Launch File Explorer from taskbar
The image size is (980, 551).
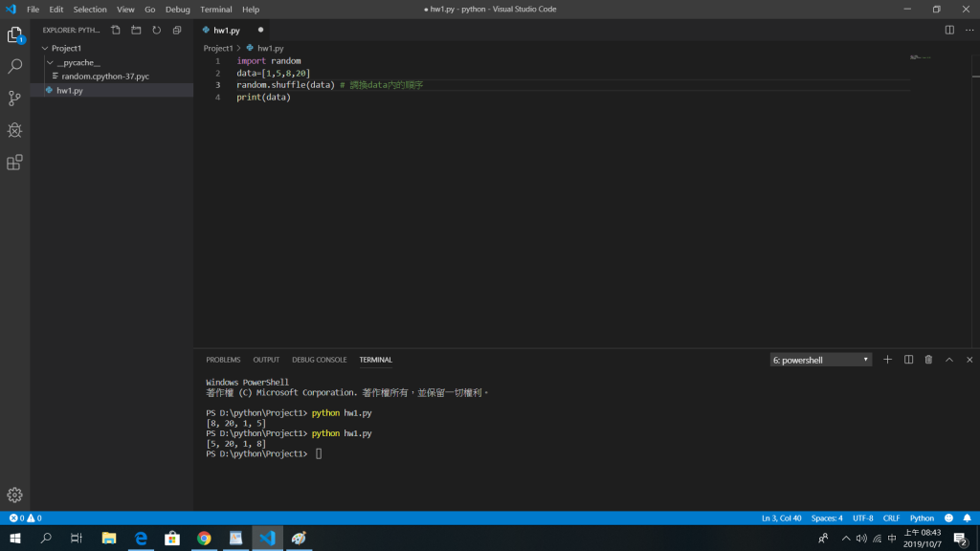pos(109,538)
